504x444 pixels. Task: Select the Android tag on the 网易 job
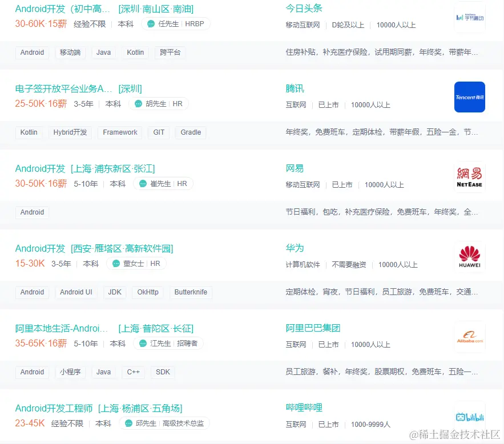point(32,212)
